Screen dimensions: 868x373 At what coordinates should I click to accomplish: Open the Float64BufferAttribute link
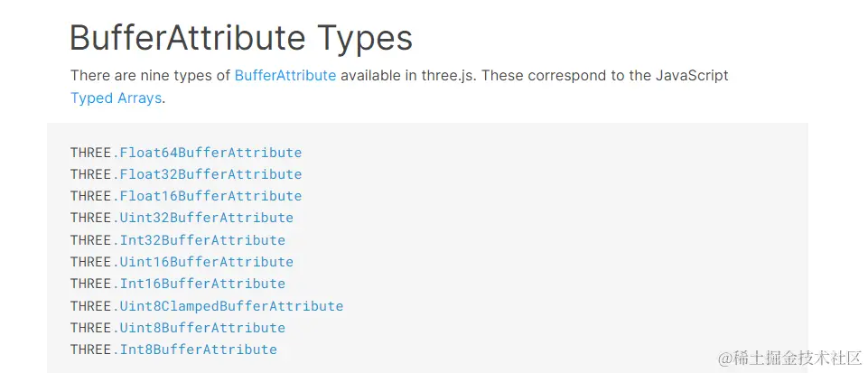(x=210, y=153)
